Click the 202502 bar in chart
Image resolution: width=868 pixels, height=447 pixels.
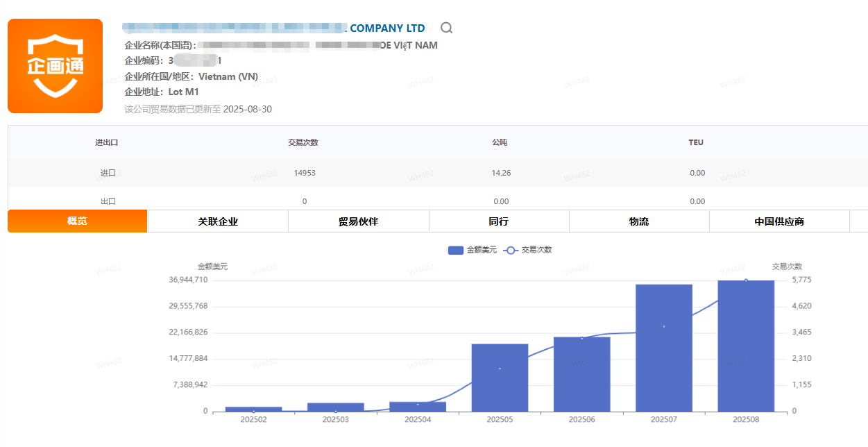[x=253, y=409]
